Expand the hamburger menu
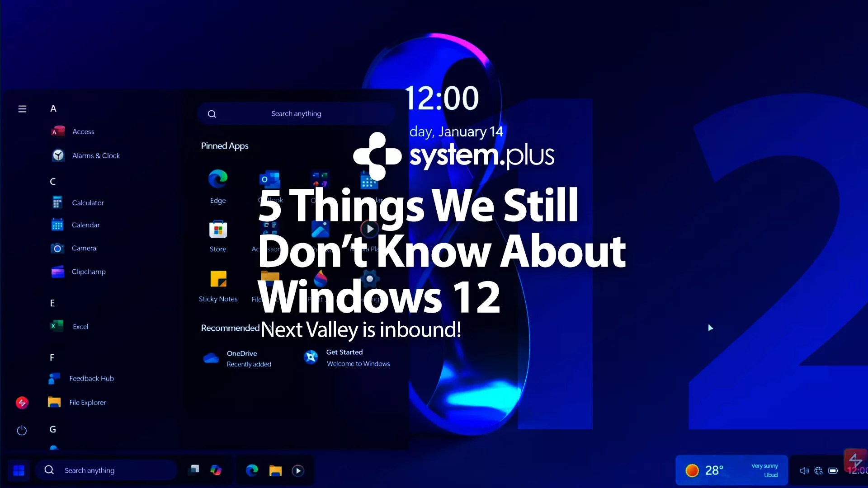This screenshot has height=488, width=868. pyautogui.click(x=22, y=109)
